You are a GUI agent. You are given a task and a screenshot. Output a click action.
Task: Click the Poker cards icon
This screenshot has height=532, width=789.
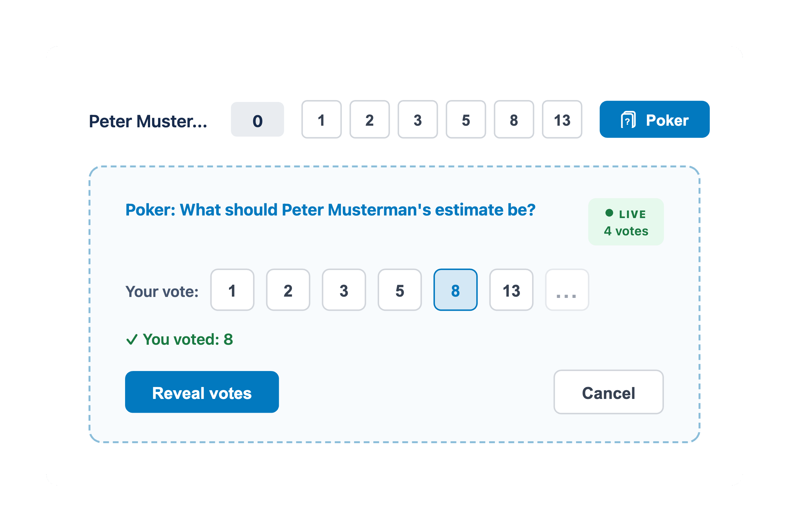pyautogui.click(x=629, y=119)
